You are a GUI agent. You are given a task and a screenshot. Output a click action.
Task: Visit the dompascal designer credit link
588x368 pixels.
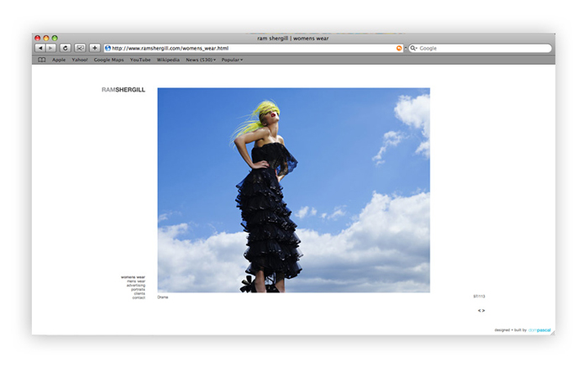539,330
